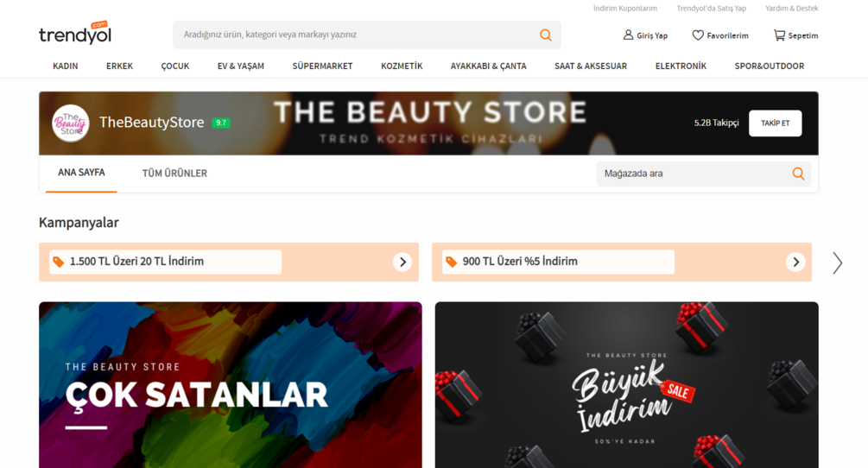
Task: Click the Kampanyalar heading
Action: point(79,223)
